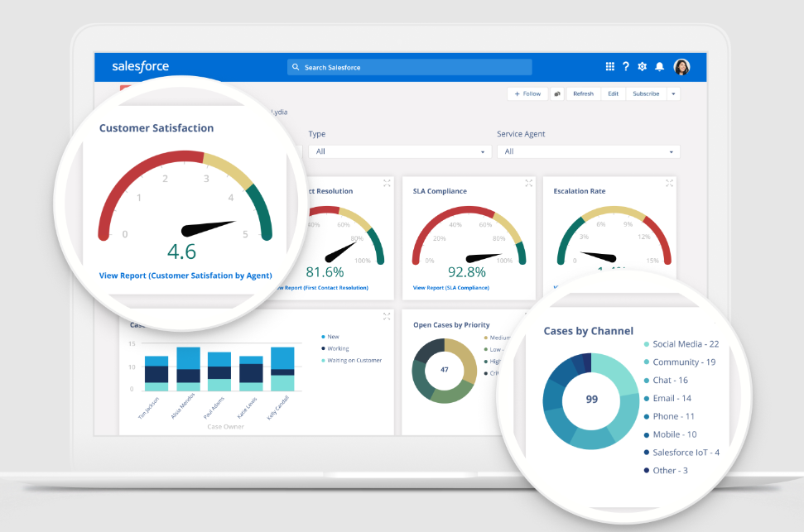
Task: Open the user profile avatar
Action: pos(681,67)
